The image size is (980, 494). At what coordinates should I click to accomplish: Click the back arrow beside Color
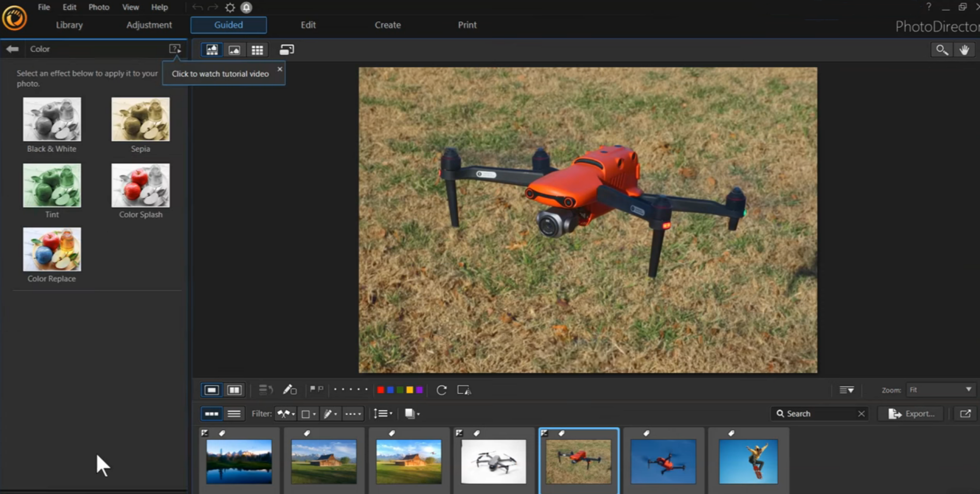tap(12, 49)
